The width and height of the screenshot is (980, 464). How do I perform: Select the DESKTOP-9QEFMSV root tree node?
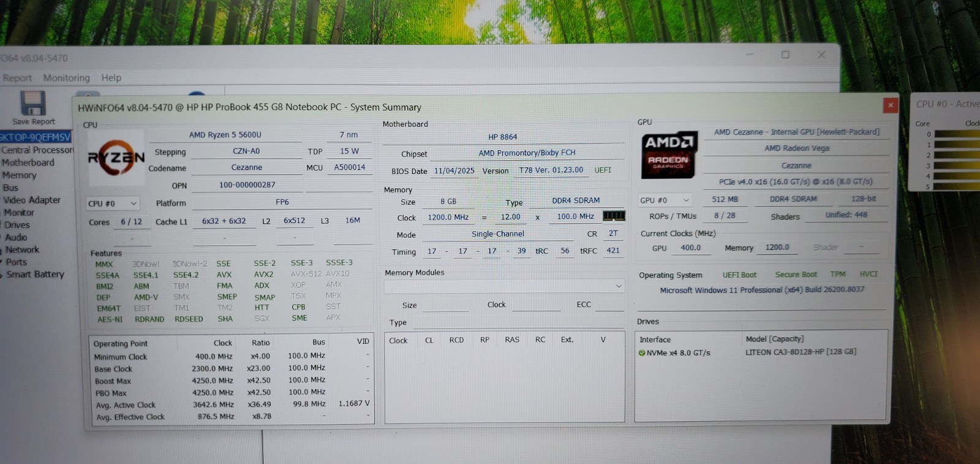(36, 137)
